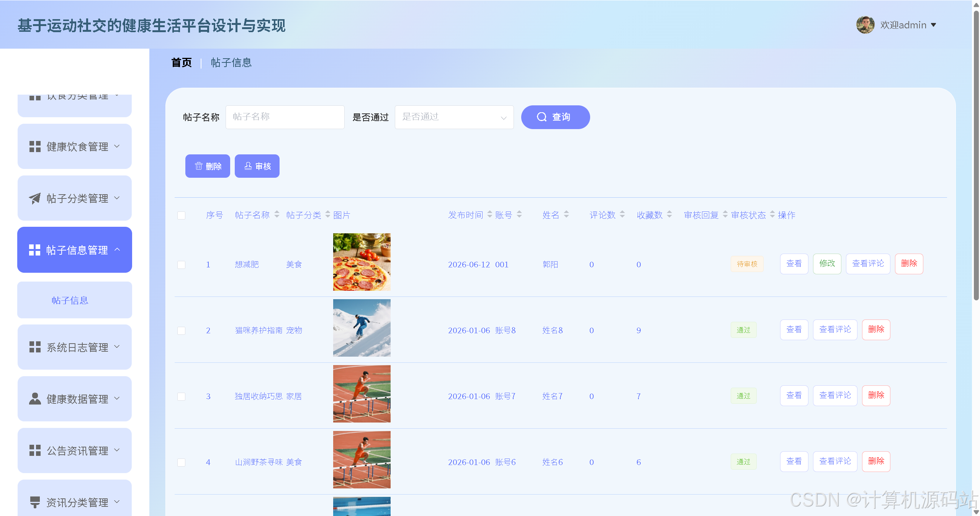The width and height of the screenshot is (980, 516).
Task: Check the row checkbox for 猫咪养护指南
Action: coord(182,331)
